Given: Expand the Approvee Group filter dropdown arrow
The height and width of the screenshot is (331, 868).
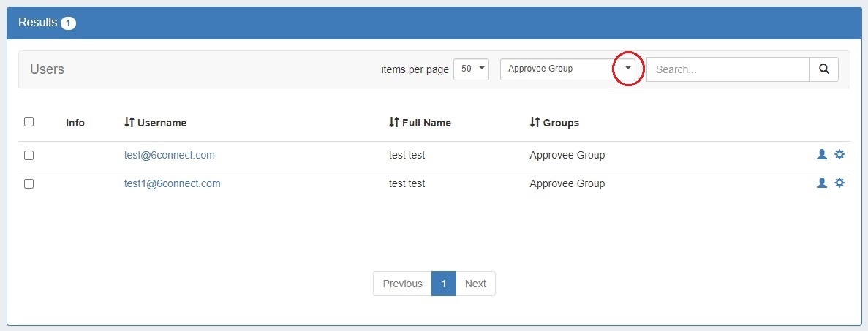Looking at the screenshot, I should [x=627, y=69].
